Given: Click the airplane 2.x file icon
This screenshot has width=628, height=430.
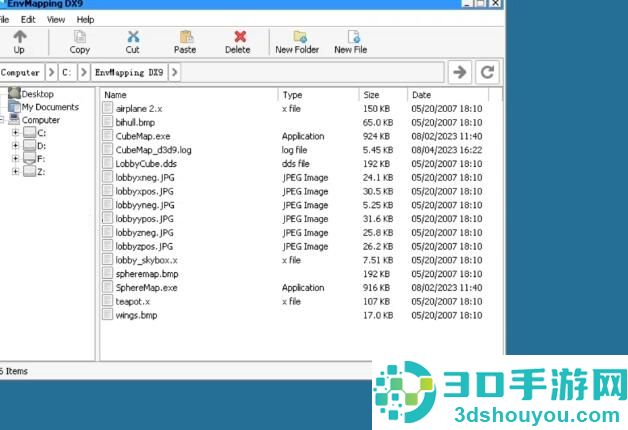Looking at the screenshot, I should click(x=107, y=108).
